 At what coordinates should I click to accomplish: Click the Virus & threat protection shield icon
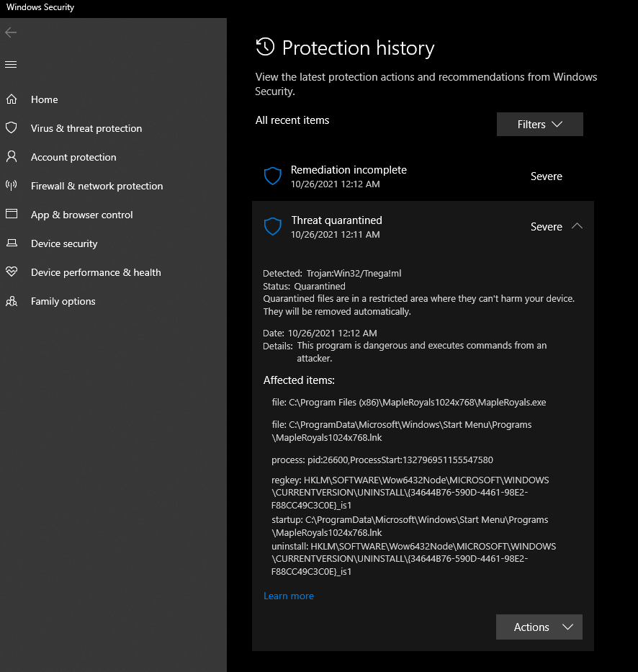click(12, 127)
